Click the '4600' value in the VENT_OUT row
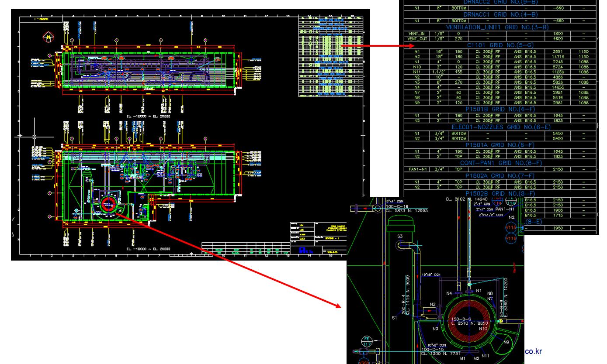The image size is (607, 364). [557, 38]
